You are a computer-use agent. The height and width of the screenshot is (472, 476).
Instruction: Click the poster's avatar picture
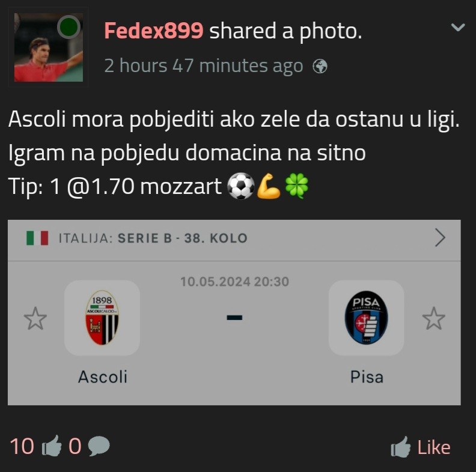coord(49,47)
